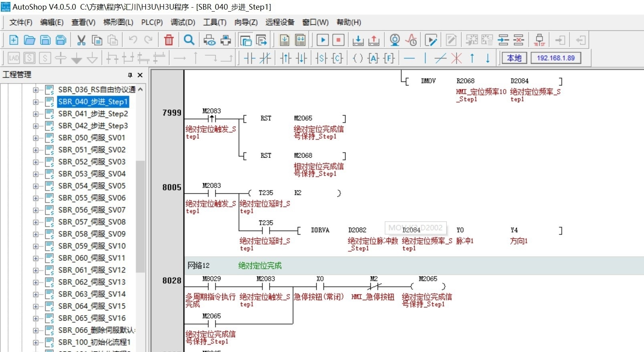The height and width of the screenshot is (352, 644).
Task: Draw a vertical connection line
Action: pyautogui.click(x=425, y=59)
